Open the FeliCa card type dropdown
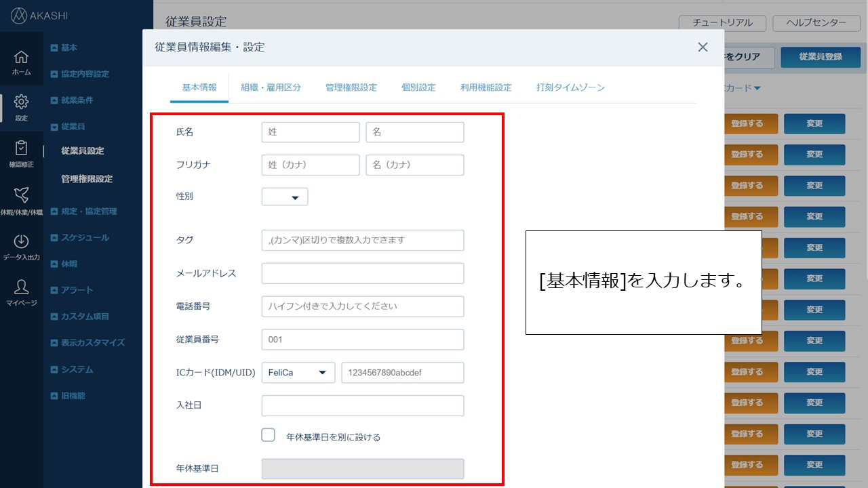The height and width of the screenshot is (488, 868). [298, 373]
